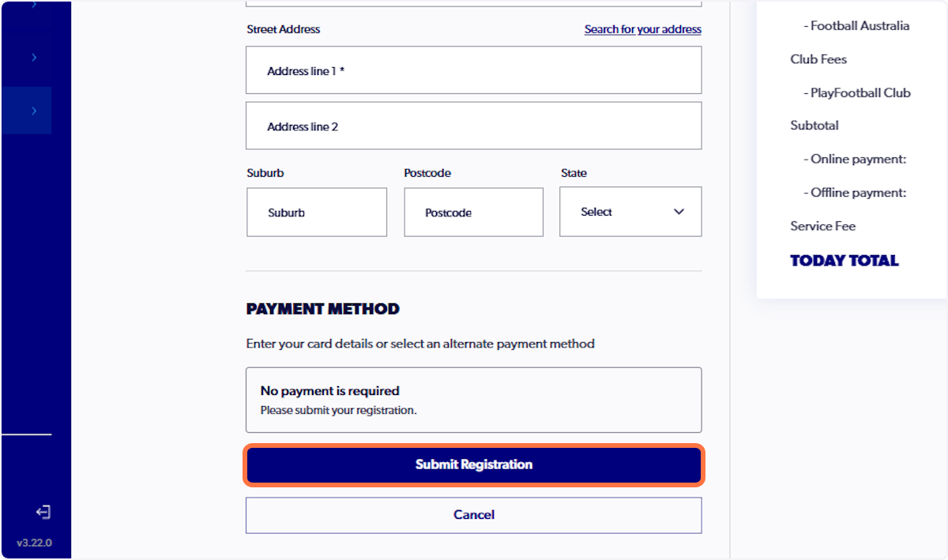Click the TODAY TOTAL label
This screenshot has height=560, width=948.
click(844, 260)
